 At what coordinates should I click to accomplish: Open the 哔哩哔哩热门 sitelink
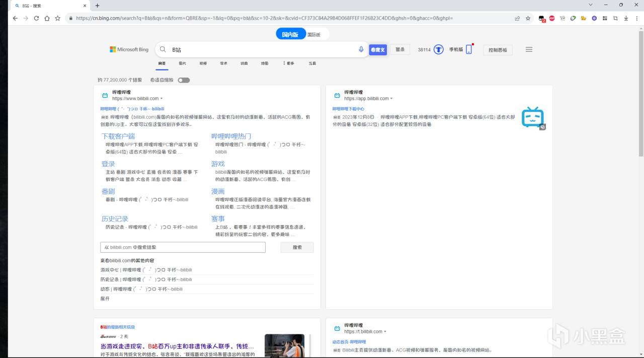[x=231, y=136]
